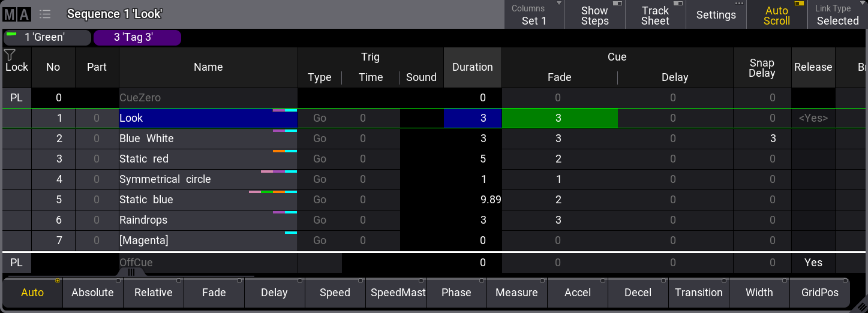Click the Static blue duration 9.89 cell
868x313 pixels.
[x=472, y=200]
